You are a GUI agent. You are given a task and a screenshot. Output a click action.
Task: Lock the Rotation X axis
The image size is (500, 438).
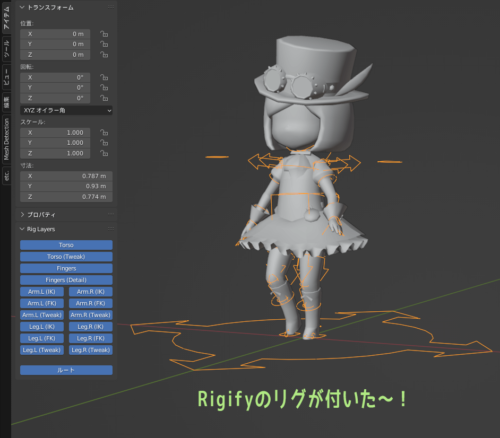point(104,77)
